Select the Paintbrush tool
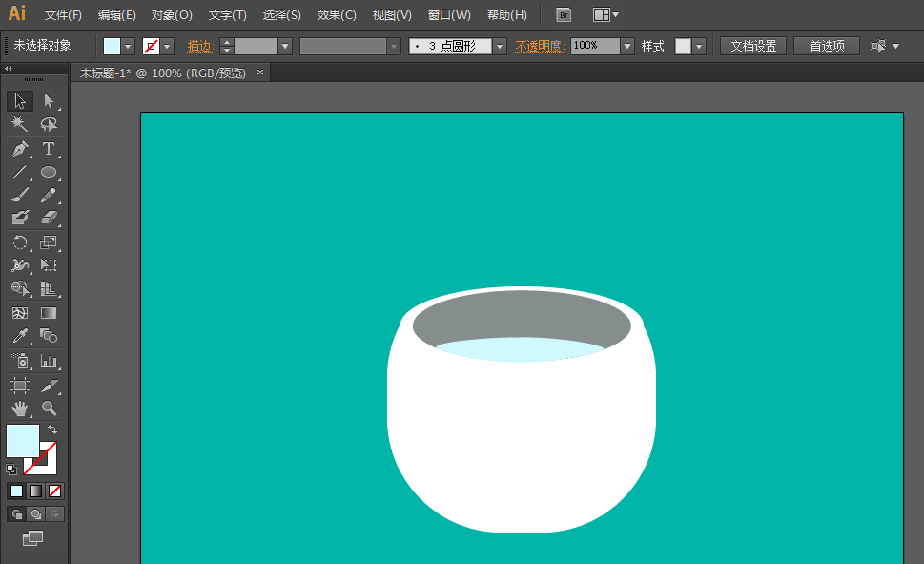The image size is (924, 564). click(x=20, y=195)
